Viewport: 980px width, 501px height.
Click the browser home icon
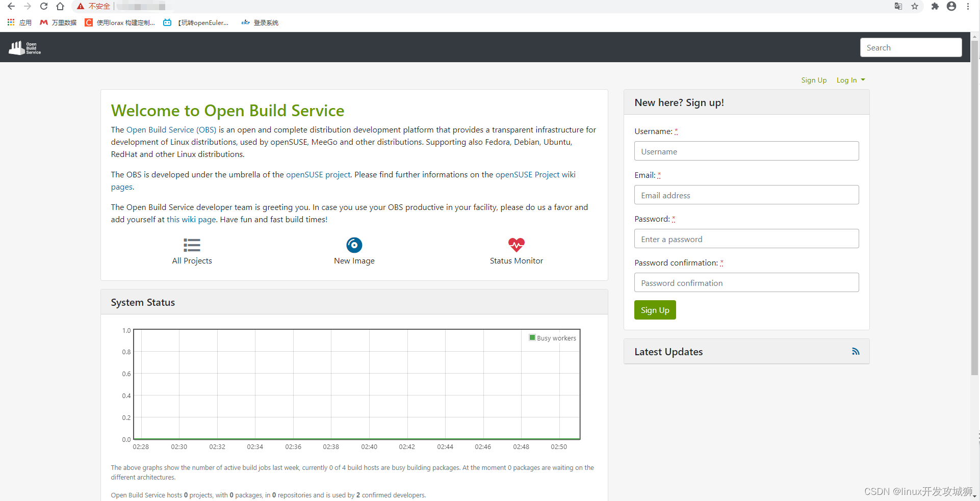tap(60, 6)
